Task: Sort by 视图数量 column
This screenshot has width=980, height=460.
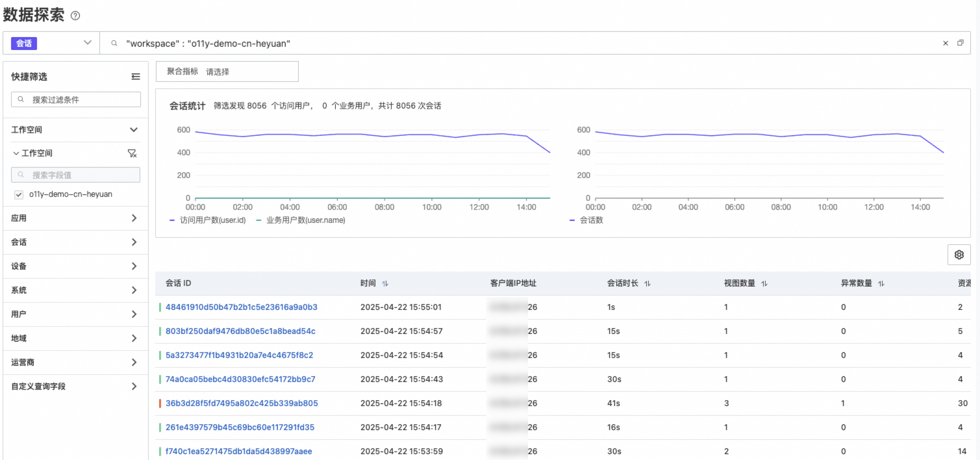Action: [x=764, y=284]
